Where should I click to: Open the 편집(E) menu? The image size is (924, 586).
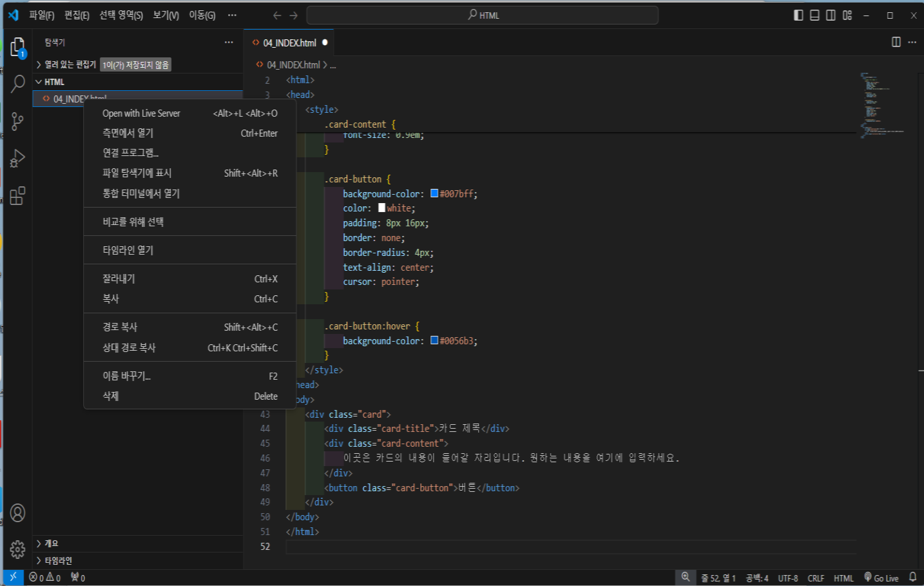coord(77,15)
